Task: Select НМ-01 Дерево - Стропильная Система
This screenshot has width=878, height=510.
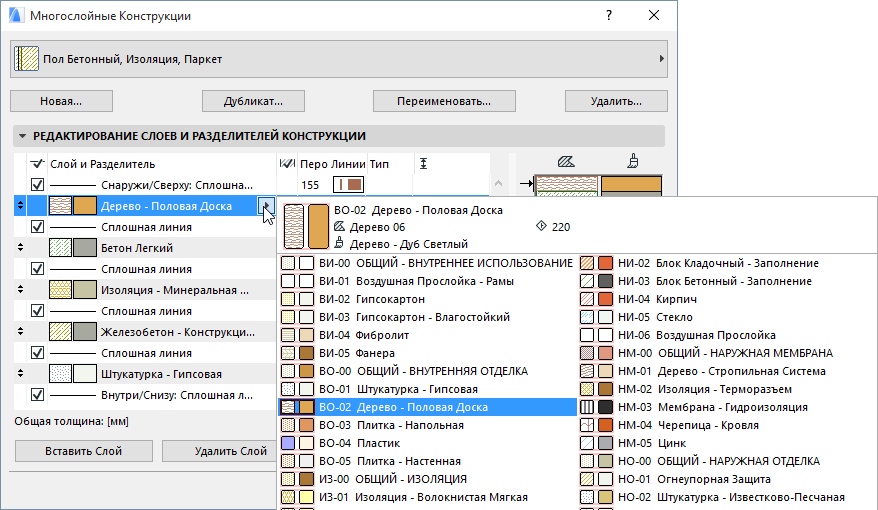Action: pos(727,371)
